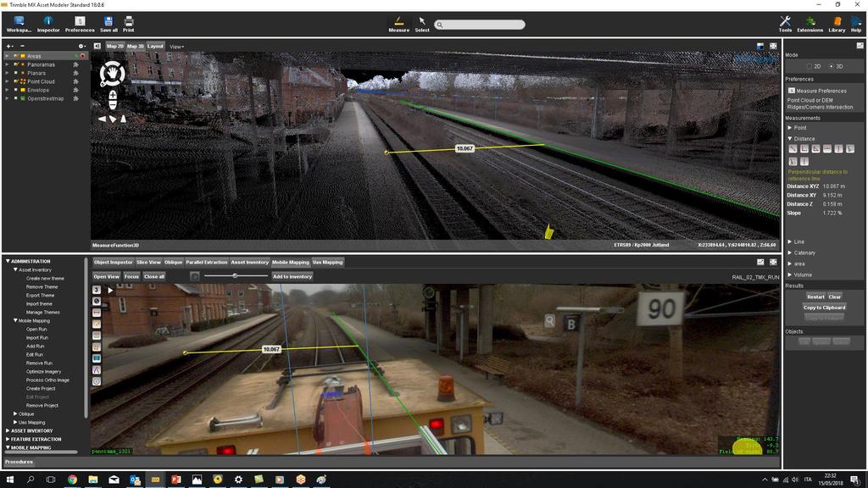Screen dimensions: 868x488
Task: Switch to the Layout tab
Action: 156,46
